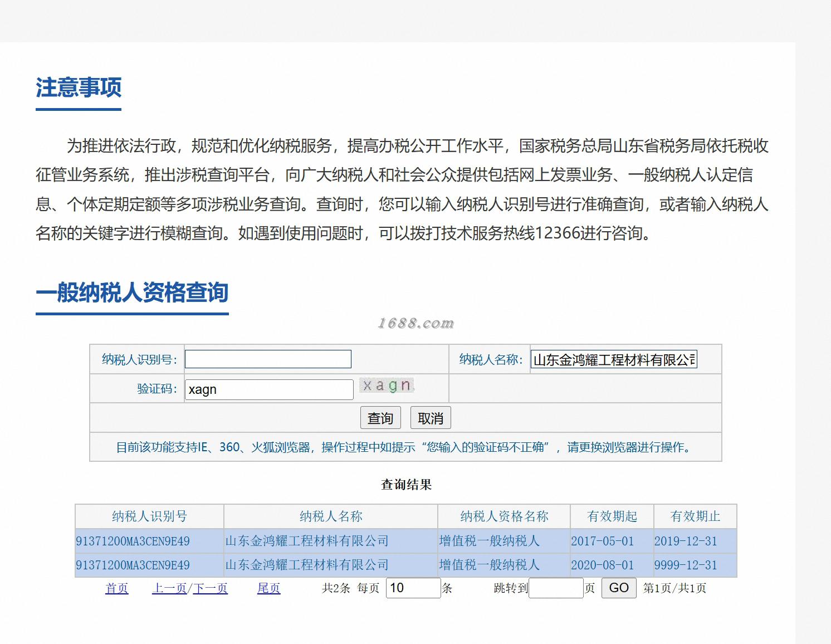This screenshot has height=644, width=831.
Task: Refresh the xagn captcha image
Action: [387, 386]
